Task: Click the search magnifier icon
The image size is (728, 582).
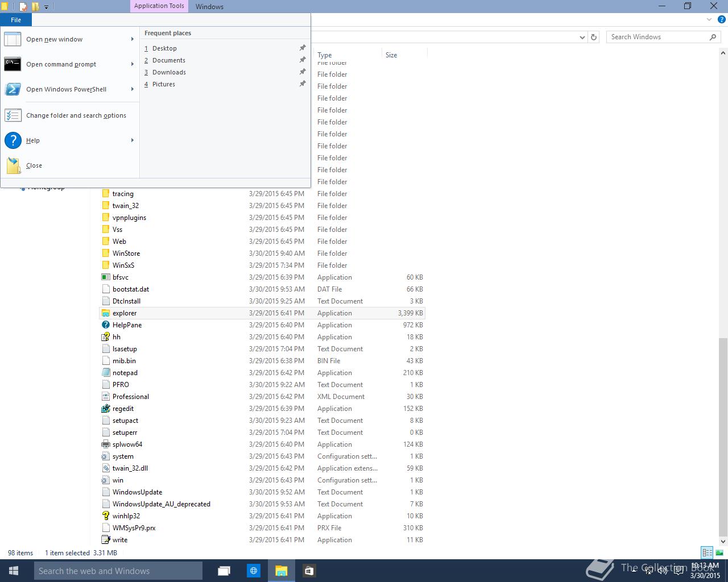Action: (x=713, y=37)
